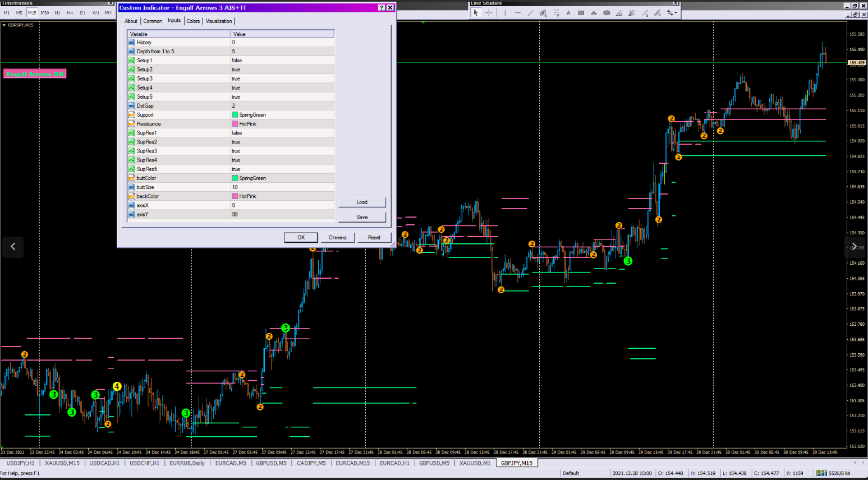Open arrows dropdown in Line Studies toolbar

671,13
